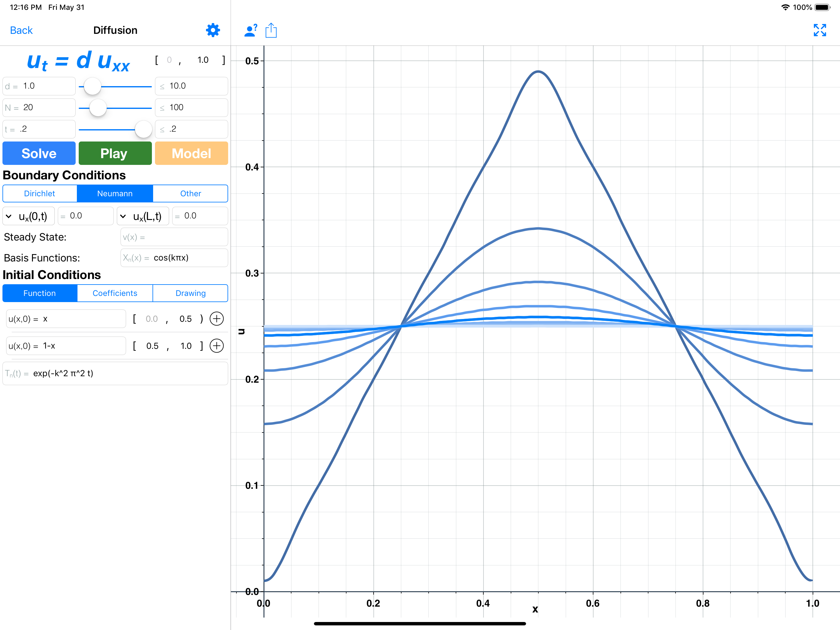The width and height of the screenshot is (840, 630).
Task: Edit domain left endpoint 0
Action: [x=169, y=60]
